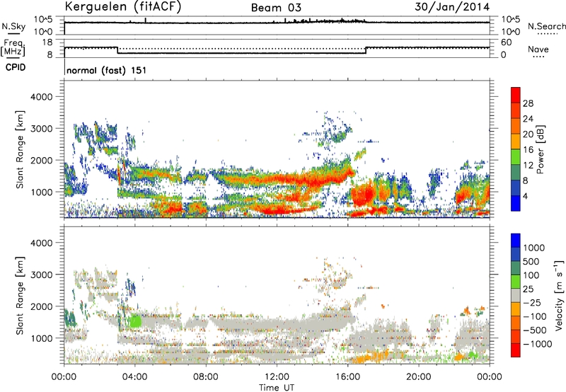Click the 'Slant Range [km]' label of velocity panel
Viewport: 566px width, 392px height.
pos(20,296)
